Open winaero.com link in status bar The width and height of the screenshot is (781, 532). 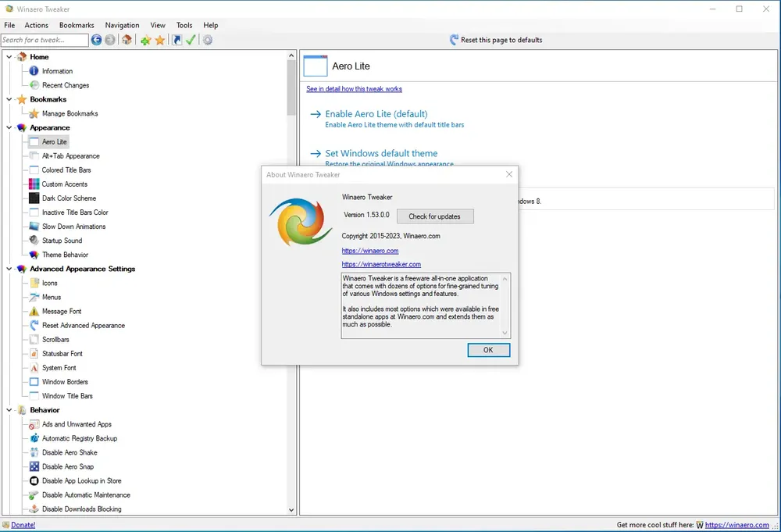[736, 524]
